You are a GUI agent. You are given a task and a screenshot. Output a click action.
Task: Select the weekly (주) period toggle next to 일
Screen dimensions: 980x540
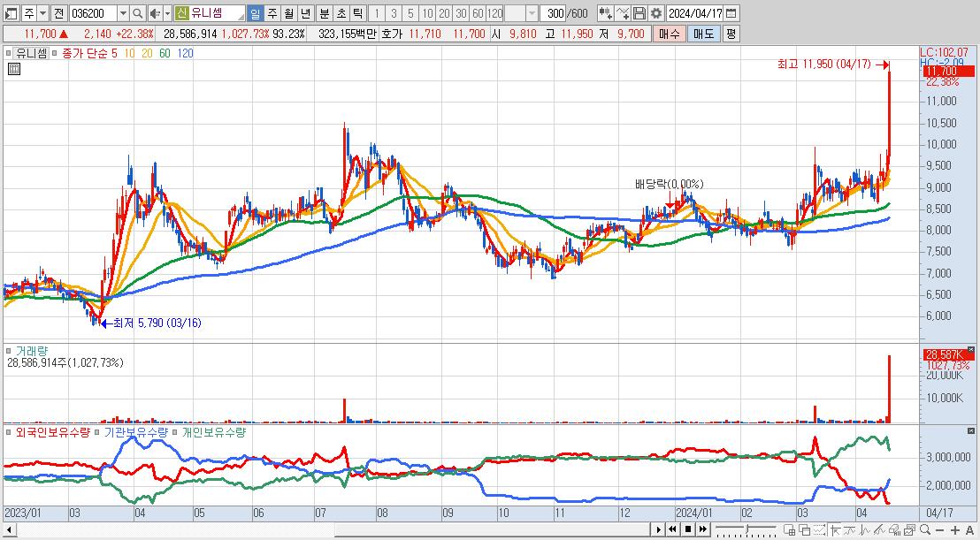272,13
